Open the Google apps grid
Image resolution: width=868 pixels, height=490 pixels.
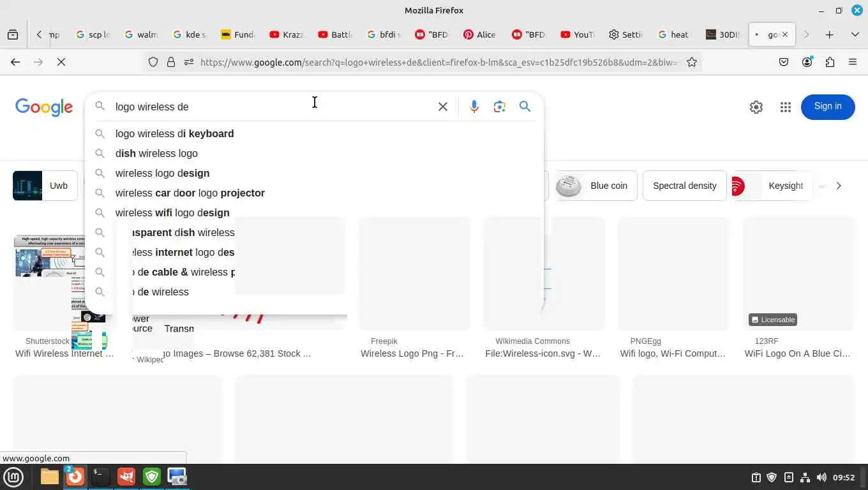click(x=786, y=107)
